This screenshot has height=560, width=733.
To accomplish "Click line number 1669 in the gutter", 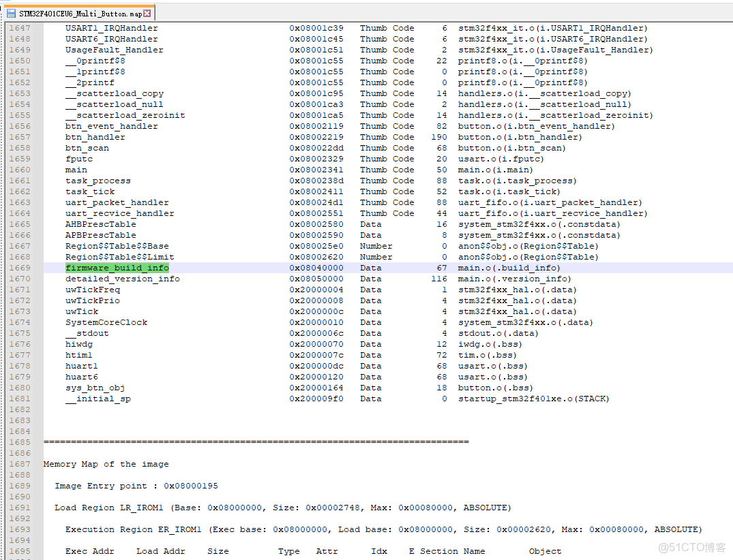I will 20,268.
